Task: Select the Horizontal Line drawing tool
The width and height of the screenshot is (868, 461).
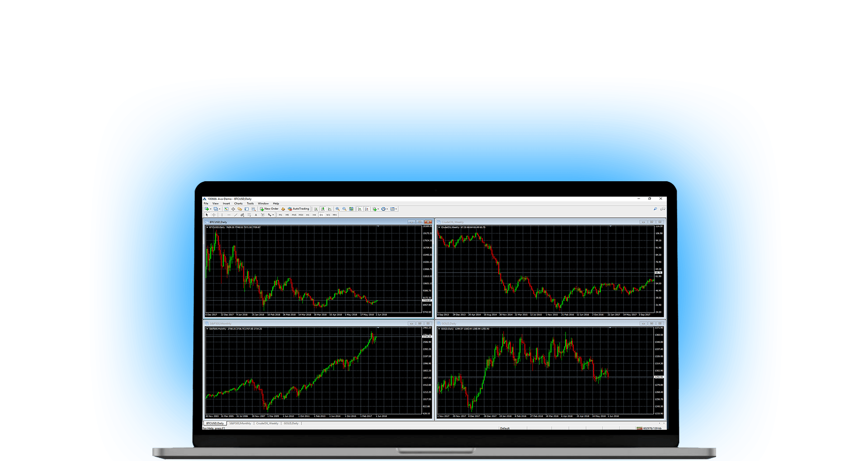Action: (229, 215)
